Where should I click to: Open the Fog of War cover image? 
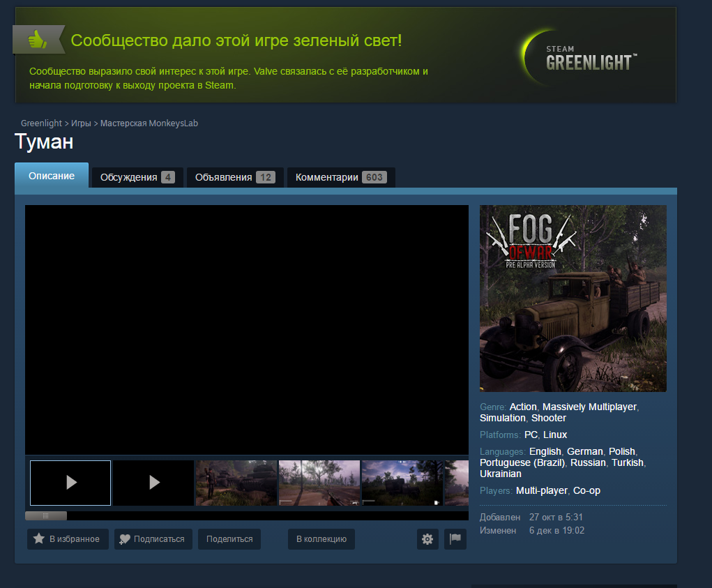pyautogui.click(x=573, y=299)
